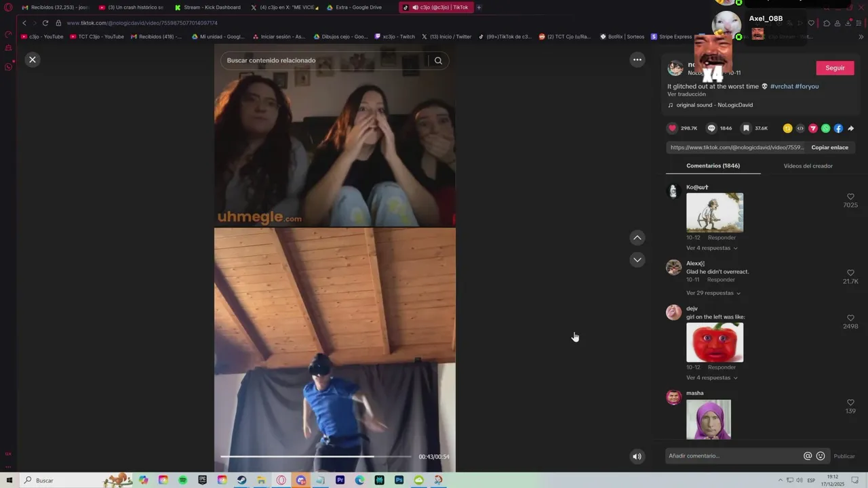The height and width of the screenshot is (488, 868).
Task: Go to next video with down chevron
Action: pos(637,260)
